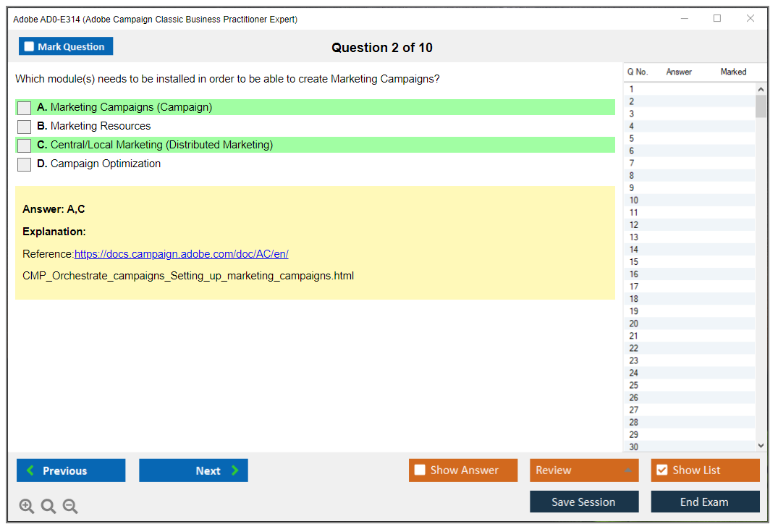Expand the Review dropdown
778x532 pixels.
coord(627,470)
